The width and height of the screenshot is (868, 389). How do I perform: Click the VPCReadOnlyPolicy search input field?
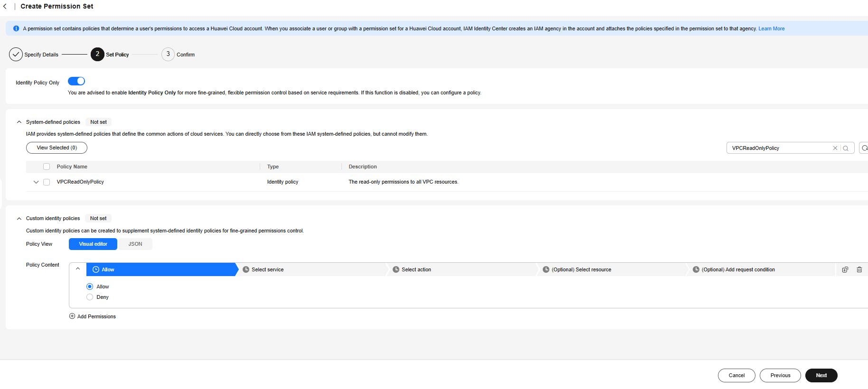coord(779,148)
